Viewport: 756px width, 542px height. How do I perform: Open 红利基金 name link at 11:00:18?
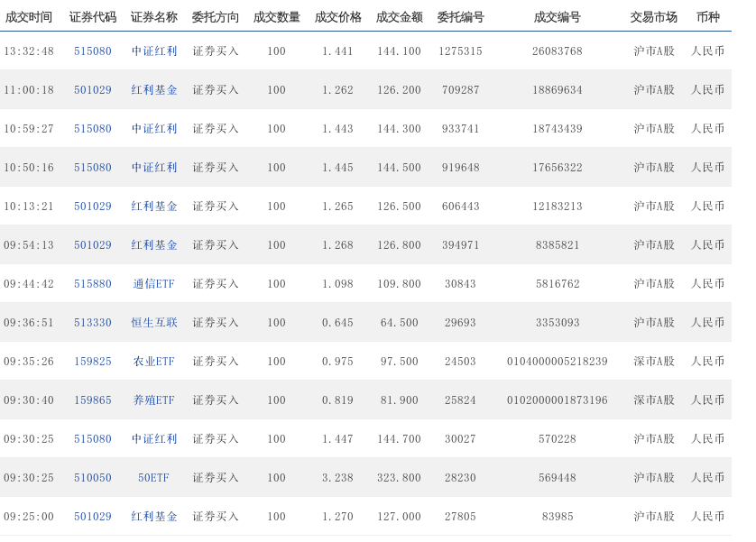(154, 90)
